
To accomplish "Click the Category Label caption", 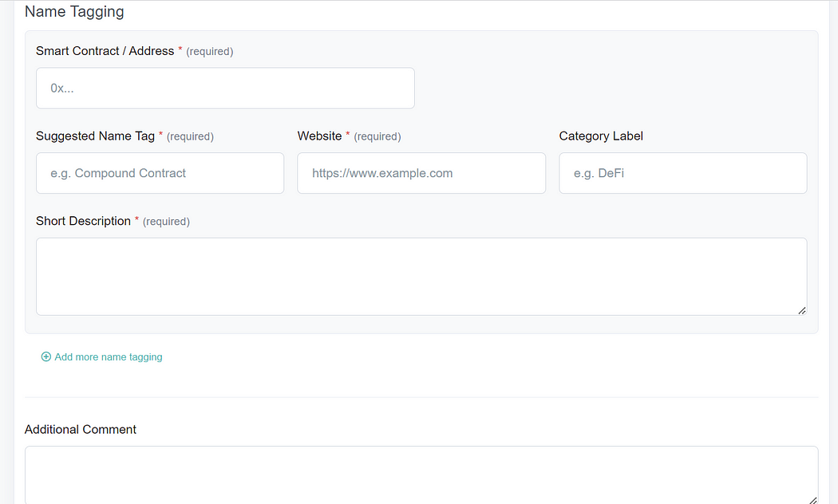I will (x=601, y=136).
